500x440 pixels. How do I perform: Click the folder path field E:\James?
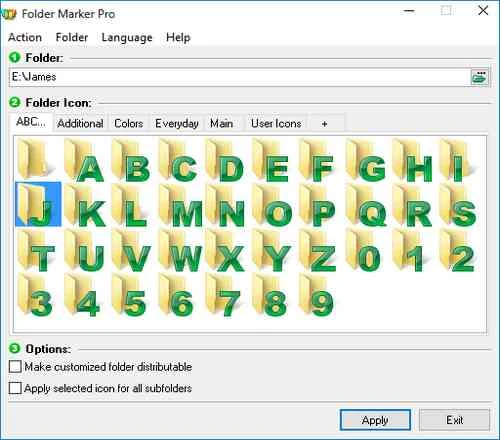[x=239, y=77]
